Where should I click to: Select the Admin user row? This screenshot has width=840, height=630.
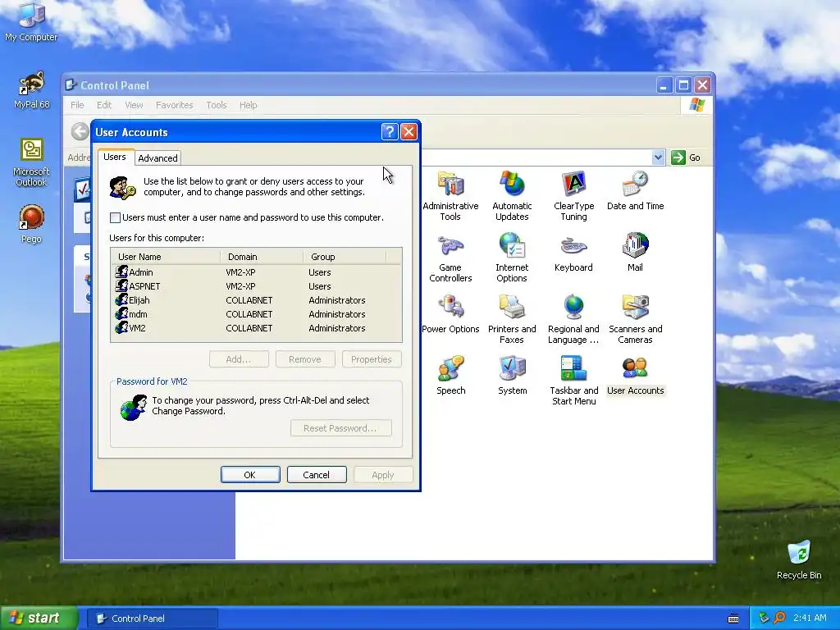tap(256, 272)
